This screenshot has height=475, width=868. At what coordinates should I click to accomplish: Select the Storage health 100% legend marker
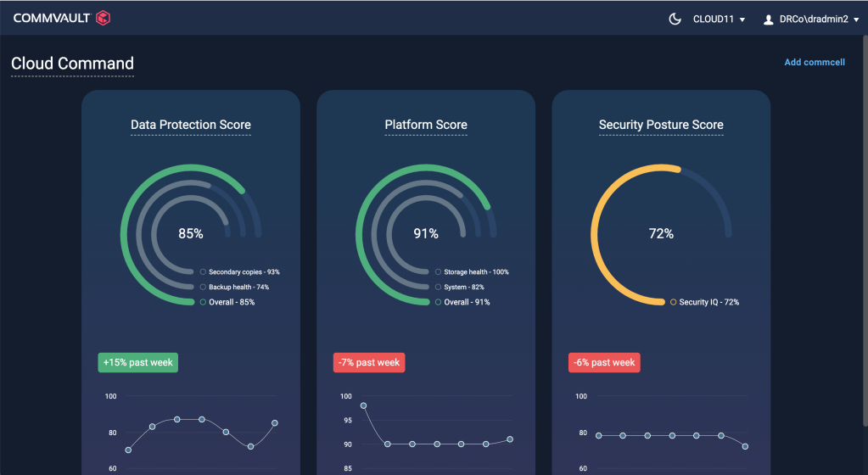[438, 272]
